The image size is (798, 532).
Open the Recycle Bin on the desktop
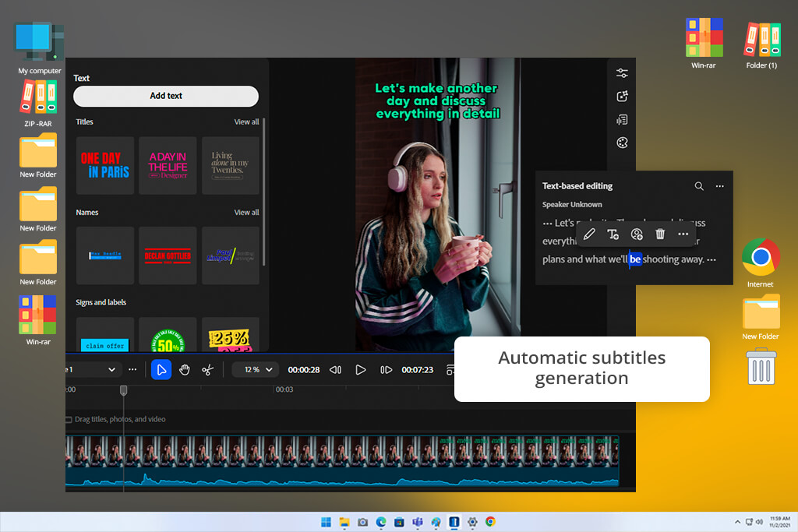click(761, 366)
